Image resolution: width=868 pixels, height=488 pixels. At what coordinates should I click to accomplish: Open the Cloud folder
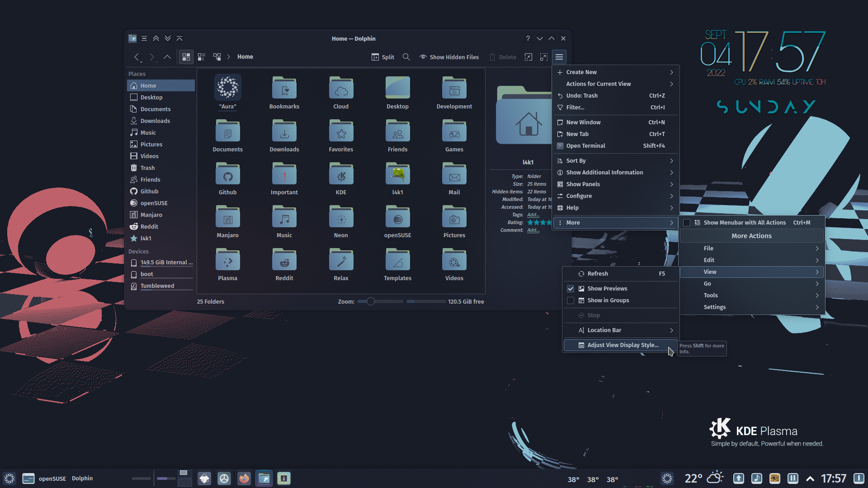[x=341, y=89]
